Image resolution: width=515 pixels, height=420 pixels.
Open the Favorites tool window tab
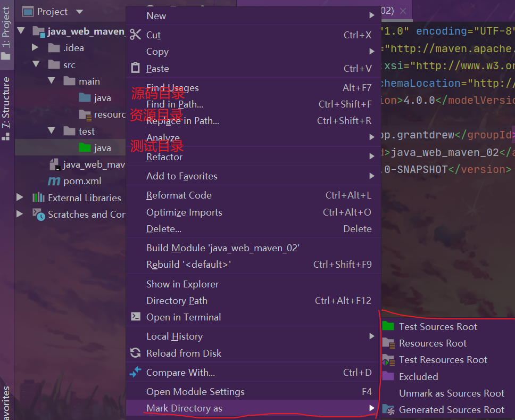coord(6,402)
